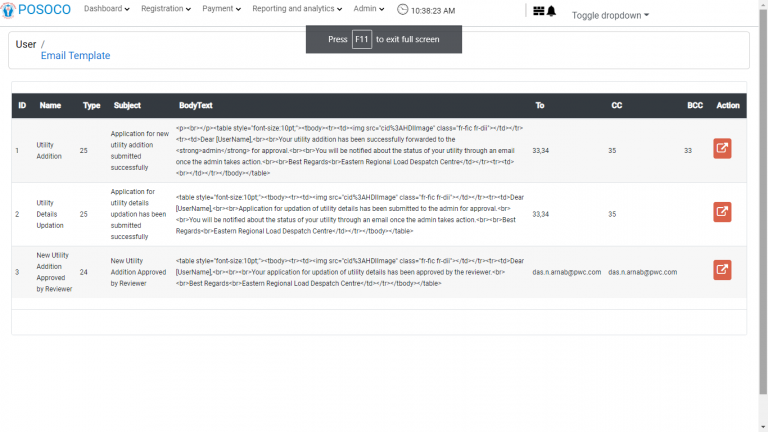Click the BodyText column header
768x432 pixels.
[x=195, y=105]
